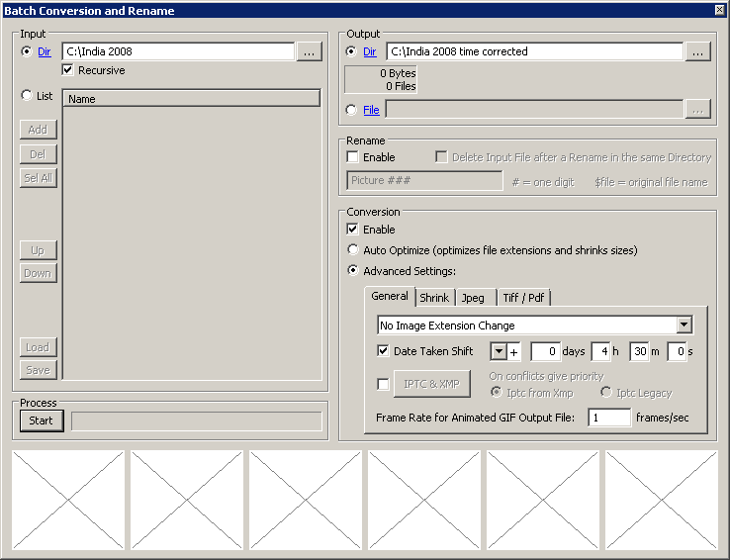Edit the output directory path field
Image resolution: width=730 pixels, height=560 pixels.
(534, 51)
